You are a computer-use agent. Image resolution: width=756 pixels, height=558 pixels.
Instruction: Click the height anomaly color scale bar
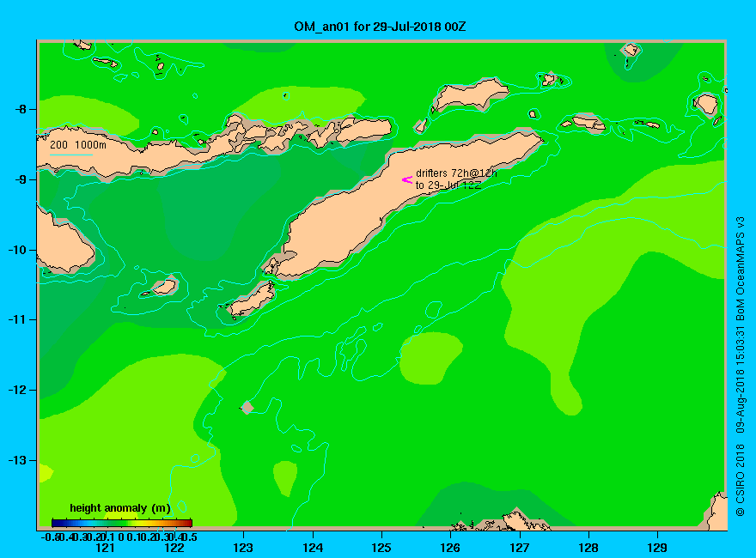click(x=122, y=523)
